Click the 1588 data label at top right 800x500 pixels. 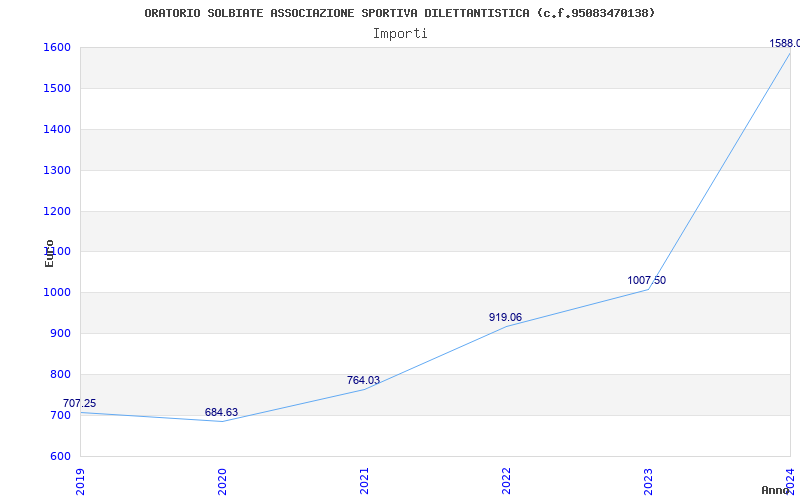[x=784, y=43]
